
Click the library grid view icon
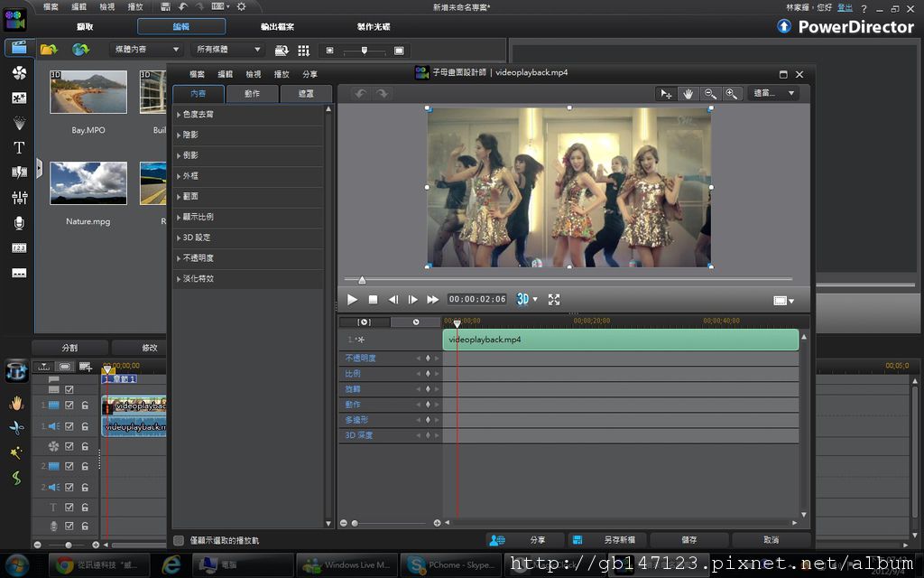303,51
